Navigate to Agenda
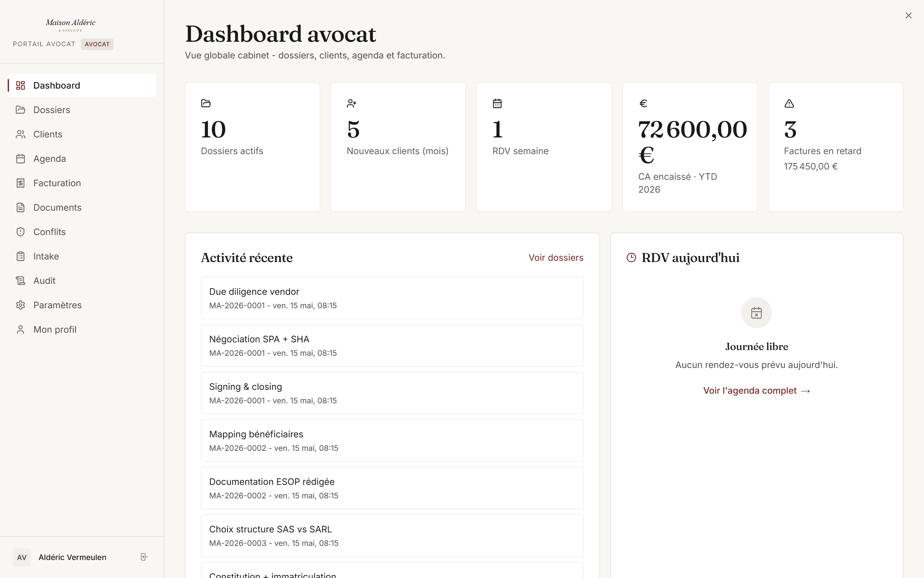Screen dimensions: 924x578 click(82, 159)
